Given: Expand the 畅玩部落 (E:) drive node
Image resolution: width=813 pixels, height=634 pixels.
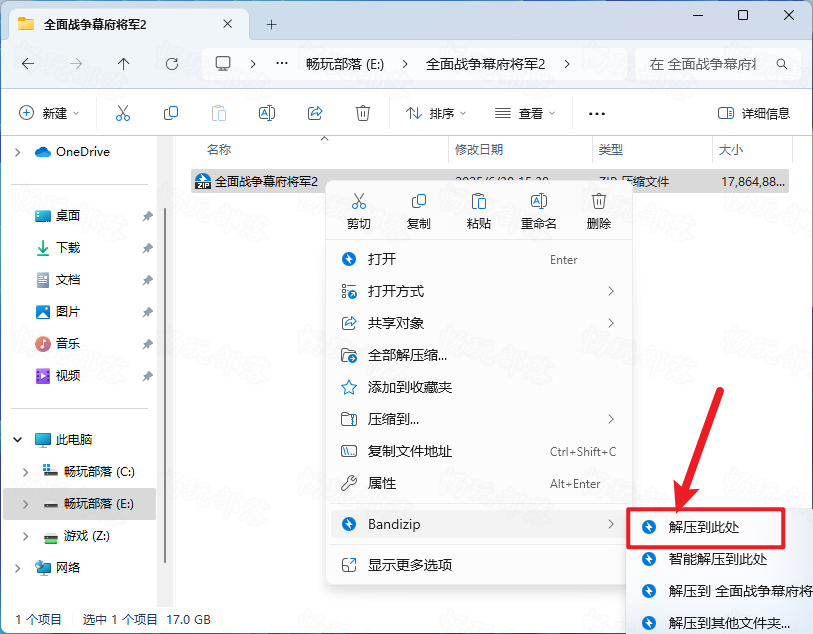Looking at the screenshot, I should point(25,504).
